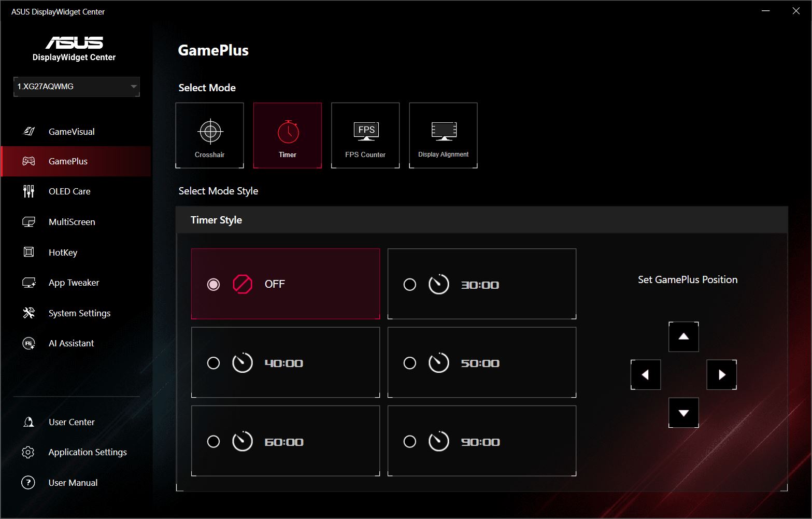Click the OFF label text
The width and height of the screenshot is (812, 519).
275,284
